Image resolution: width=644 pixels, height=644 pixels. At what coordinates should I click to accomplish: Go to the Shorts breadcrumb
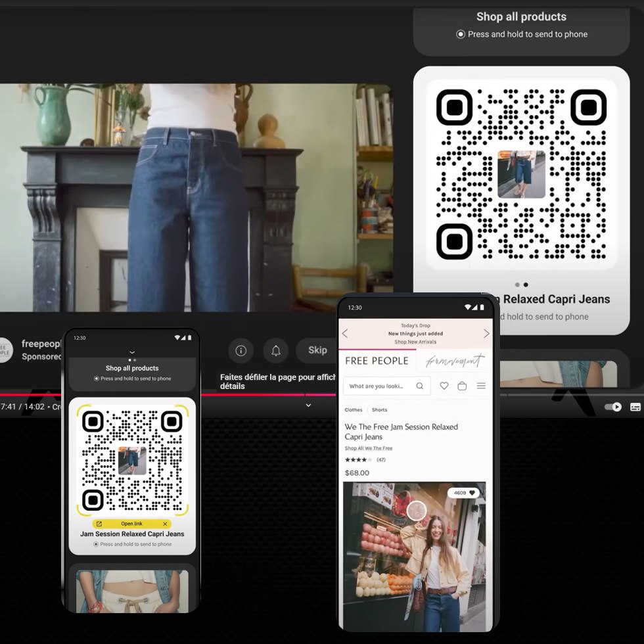[x=380, y=410]
